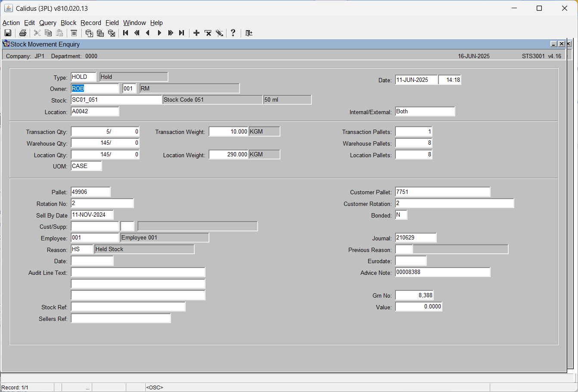Viewport: 578px width, 392px height.
Task: Select the Stock code field SC01_051
Action: (116, 100)
